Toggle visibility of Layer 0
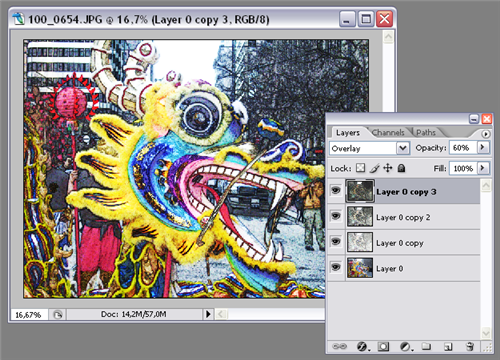The width and height of the screenshot is (500, 360). point(336,267)
